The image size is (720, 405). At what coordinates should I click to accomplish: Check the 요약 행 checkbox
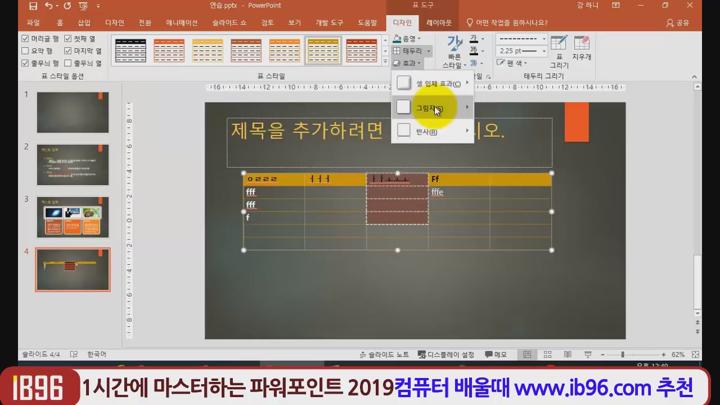click(x=25, y=51)
